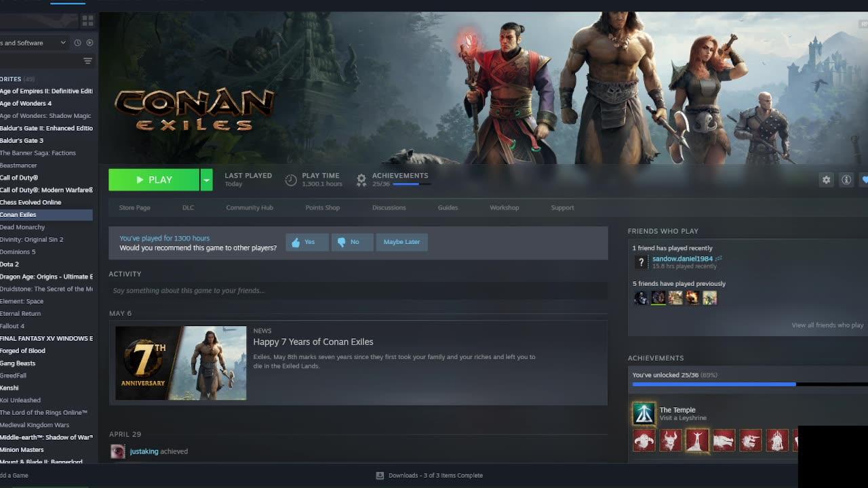Viewport: 868px width, 488px height.
Task: Click the play time clock icon
Action: click(291, 180)
